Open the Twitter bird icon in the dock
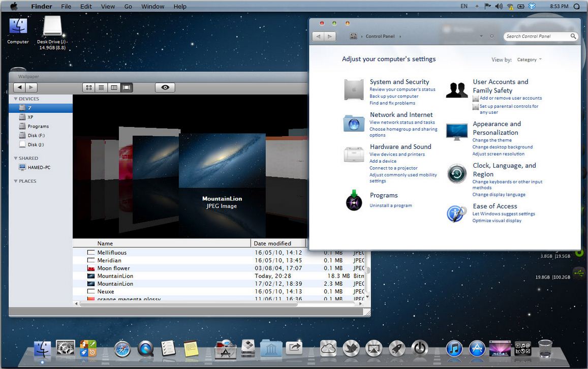 point(351,348)
